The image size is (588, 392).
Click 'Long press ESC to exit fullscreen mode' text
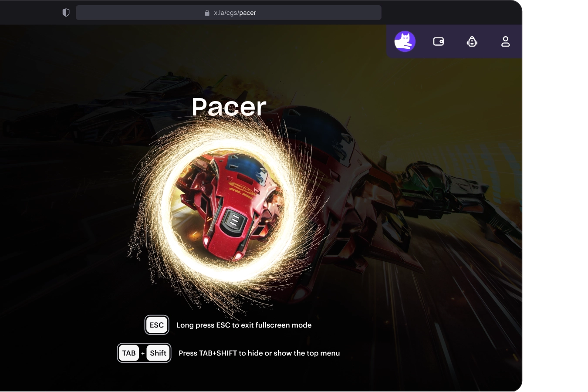pos(244,325)
